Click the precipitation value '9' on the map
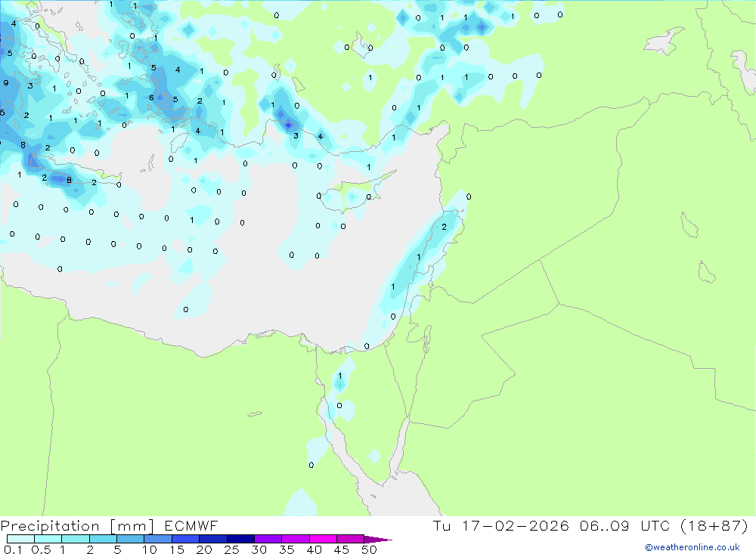756x554 pixels. (6, 83)
